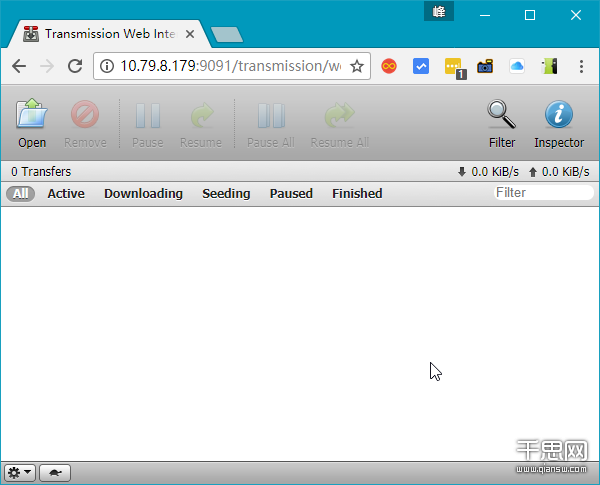600x485 pixels.
Task: Click the green notebook extension icon
Action: tap(549, 67)
